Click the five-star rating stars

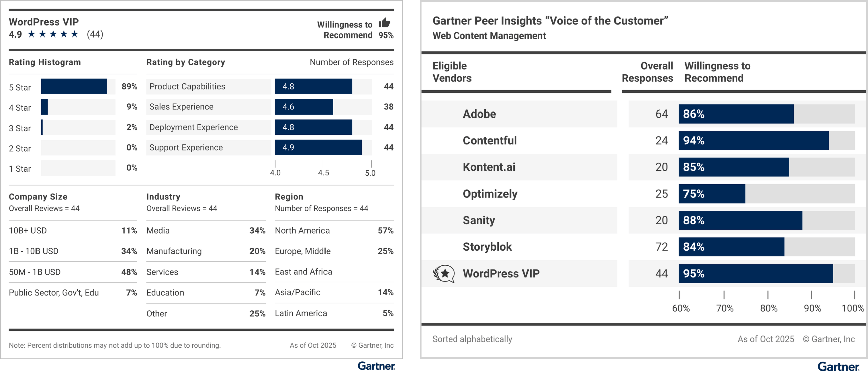click(x=53, y=34)
